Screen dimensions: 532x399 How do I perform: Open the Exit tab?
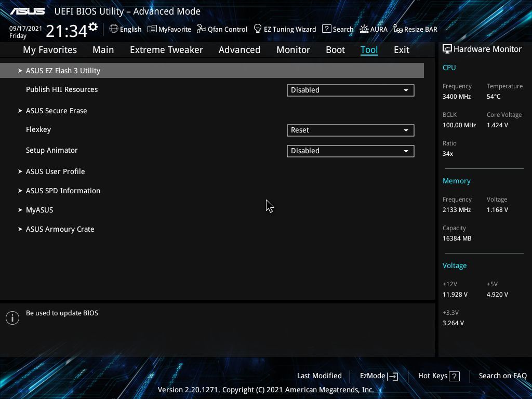point(402,50)
